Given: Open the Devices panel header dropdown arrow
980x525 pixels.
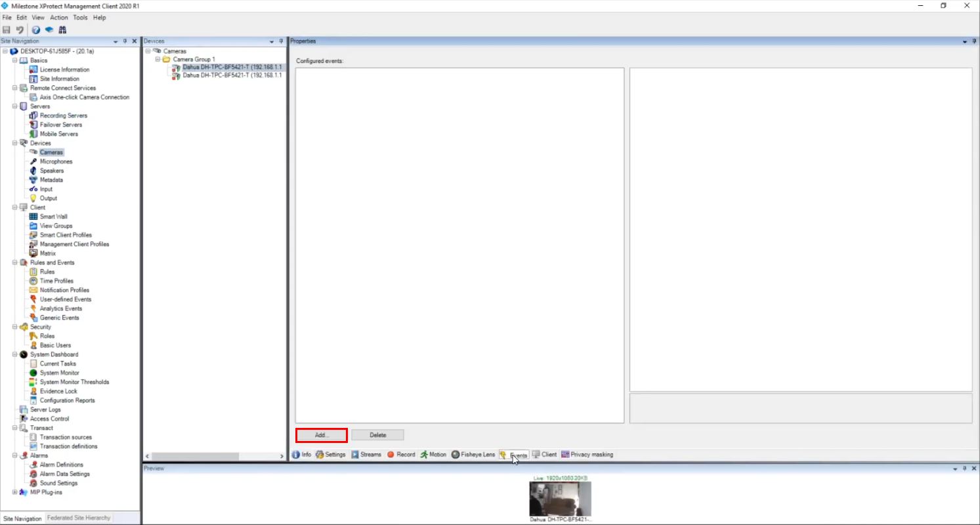Looking at the screenshot, I should [x=272, y=41].
